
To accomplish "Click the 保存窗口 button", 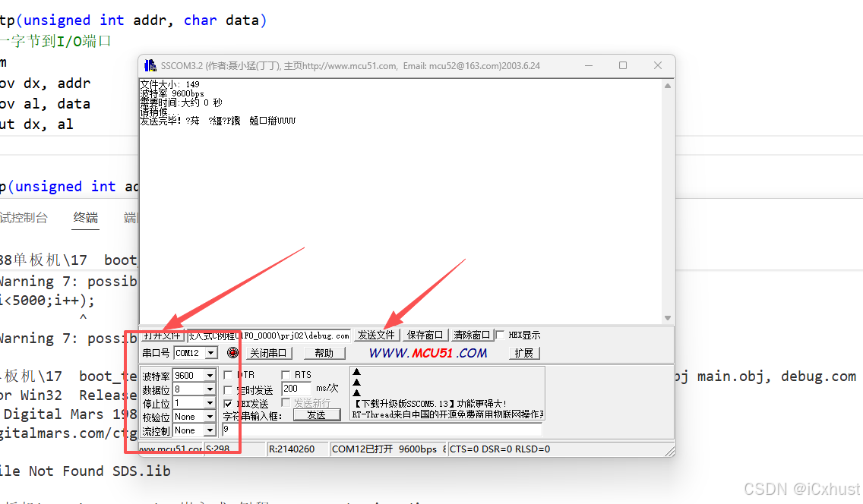I will click(425, 335).
